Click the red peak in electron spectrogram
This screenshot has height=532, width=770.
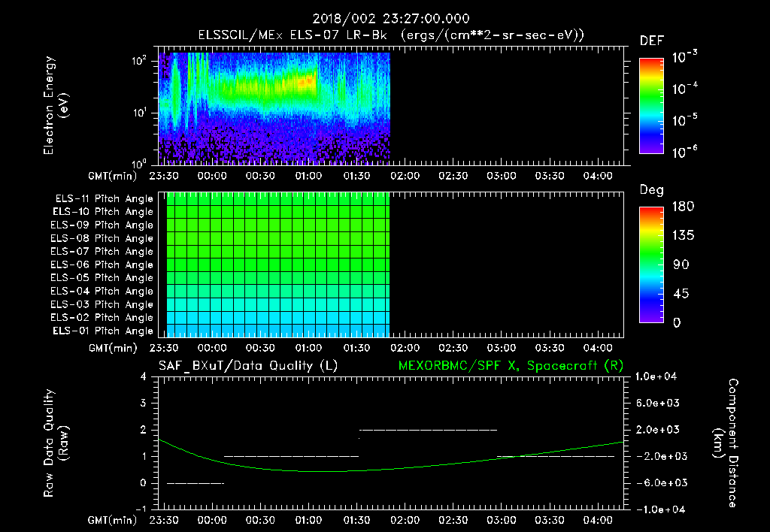(309, 80)
